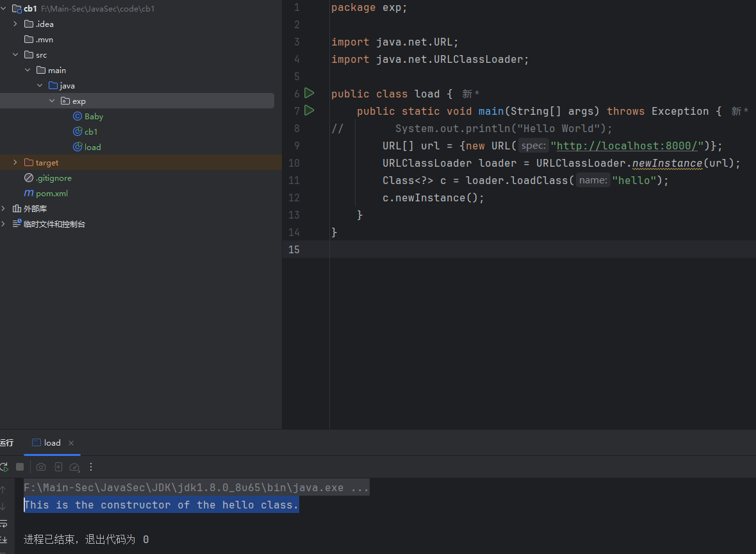Toggle soft-wrap icon in console gutter
756x554 pixels.
(x=3, y=523)
